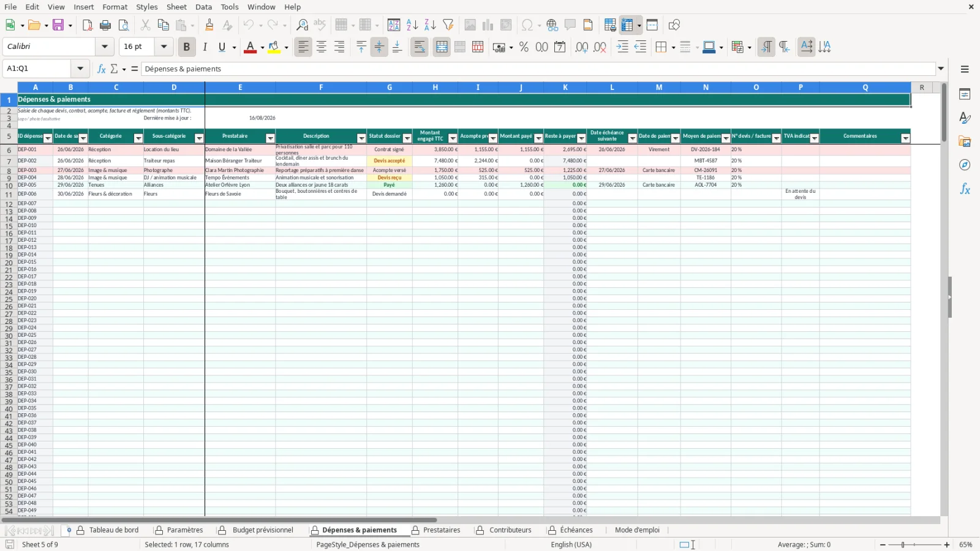Toggle Bold formatting

coord(187,47)
